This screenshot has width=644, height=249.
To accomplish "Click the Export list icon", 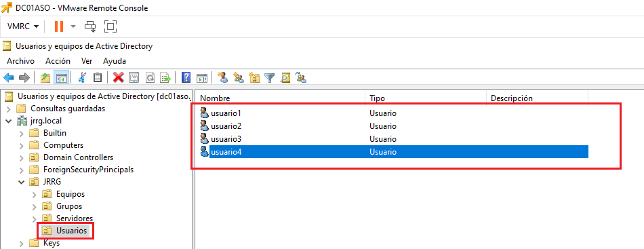I will 165,77.
